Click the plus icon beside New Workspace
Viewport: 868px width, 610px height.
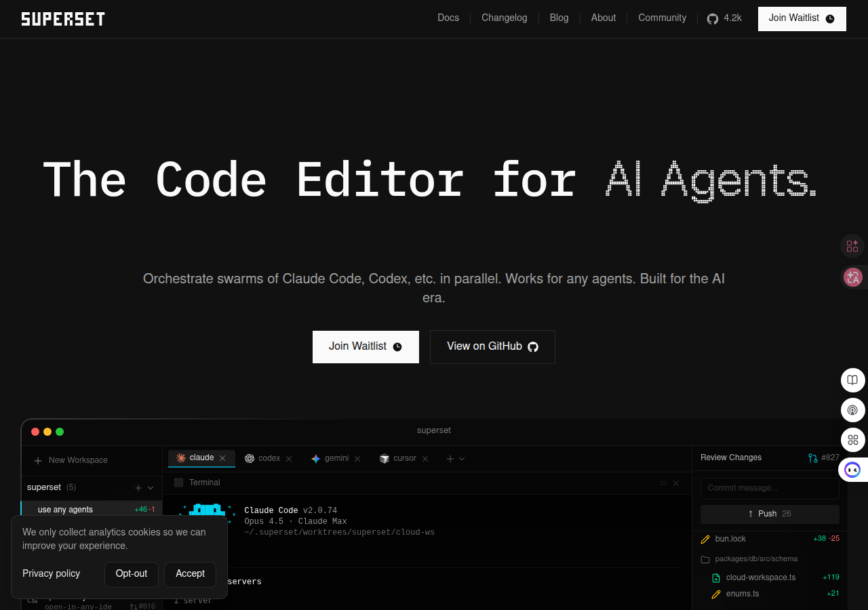38,461
